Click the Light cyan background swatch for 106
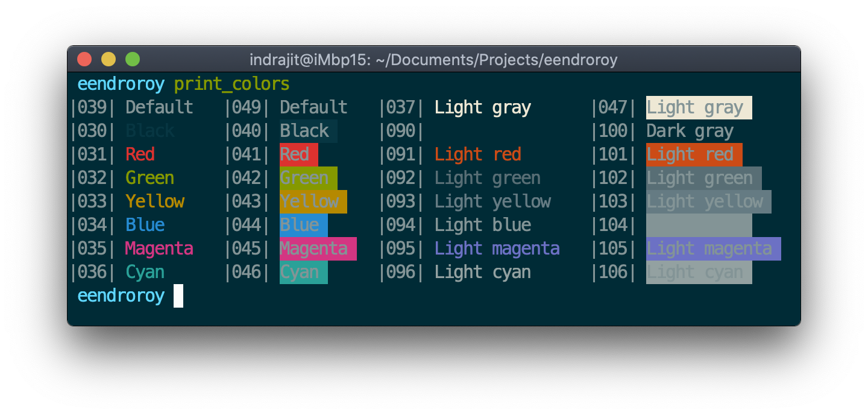Screen dimensions: 868x415 point(699,272)
